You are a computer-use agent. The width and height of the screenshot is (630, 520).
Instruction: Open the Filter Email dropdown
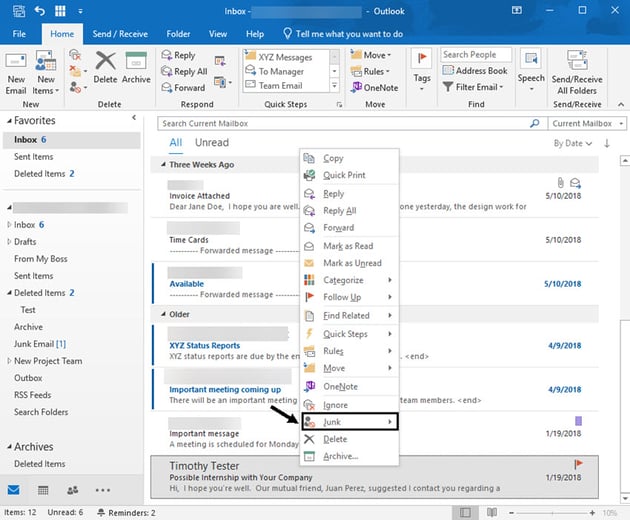point(472,87)
